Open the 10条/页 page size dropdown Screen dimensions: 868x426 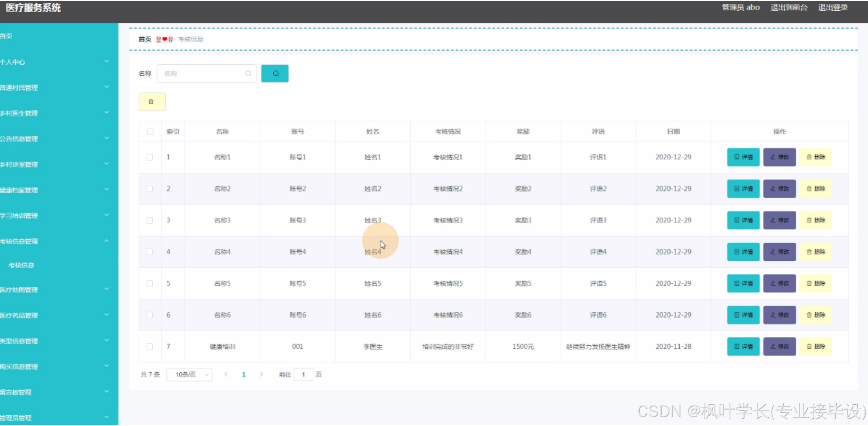(189, 374)
